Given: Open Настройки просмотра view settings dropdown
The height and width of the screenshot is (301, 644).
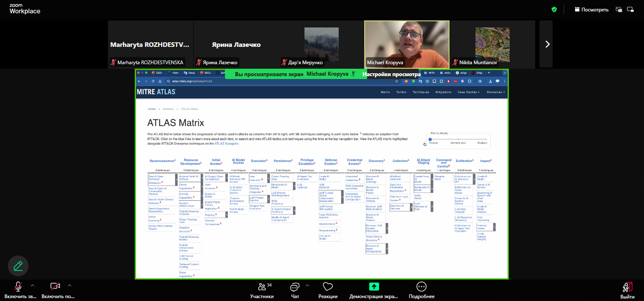Looking at the screenshot, I should (392, 74).
